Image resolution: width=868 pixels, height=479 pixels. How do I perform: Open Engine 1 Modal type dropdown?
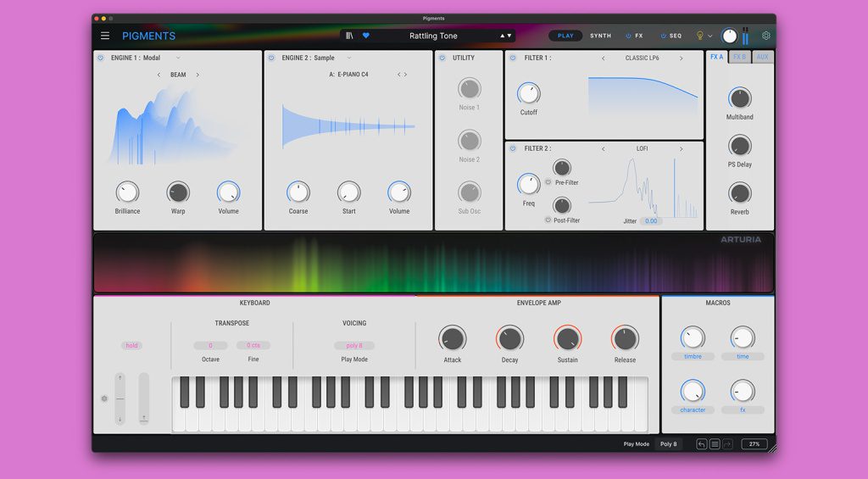click(x=178, y=58)
